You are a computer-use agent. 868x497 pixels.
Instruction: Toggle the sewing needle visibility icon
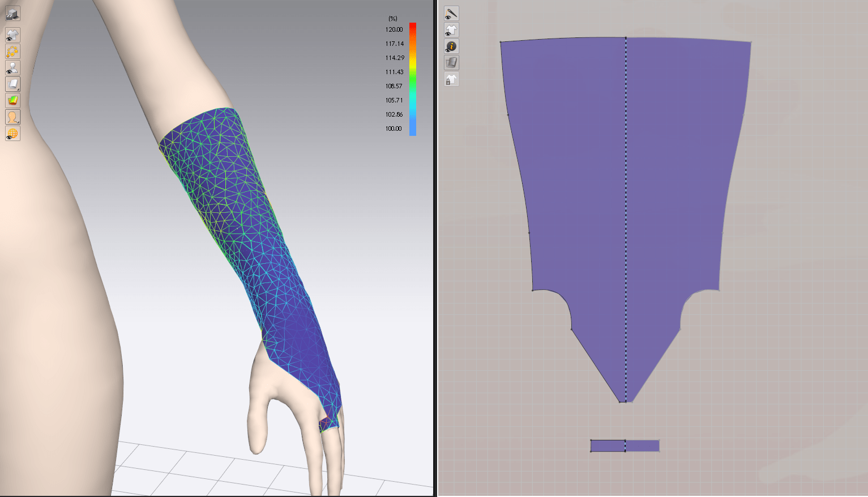click(451, 14)
